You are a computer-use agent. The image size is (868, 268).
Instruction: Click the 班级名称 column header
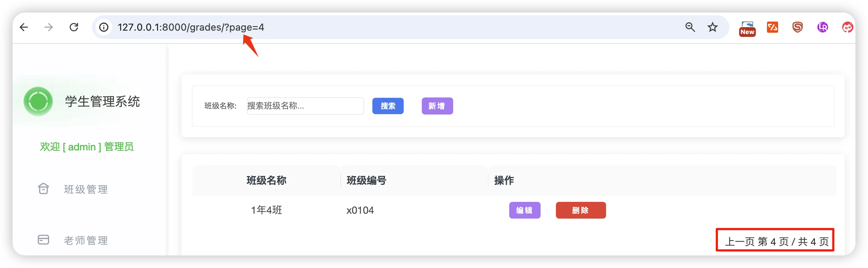click(x=266, y=180)
